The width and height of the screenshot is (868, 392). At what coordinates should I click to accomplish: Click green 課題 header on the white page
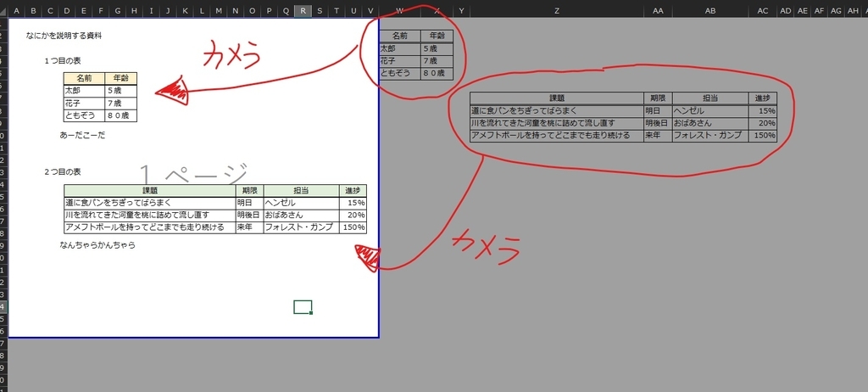pos(150,191)
